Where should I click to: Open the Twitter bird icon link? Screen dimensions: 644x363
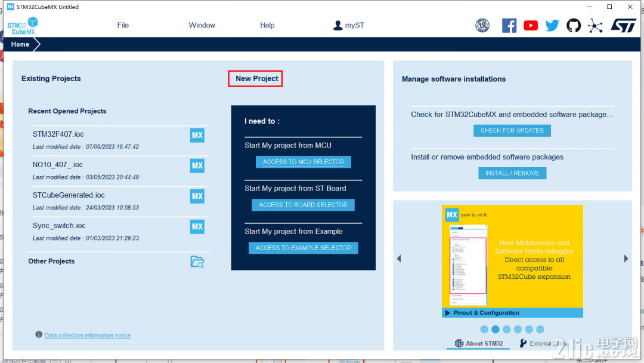click(552, 26)
